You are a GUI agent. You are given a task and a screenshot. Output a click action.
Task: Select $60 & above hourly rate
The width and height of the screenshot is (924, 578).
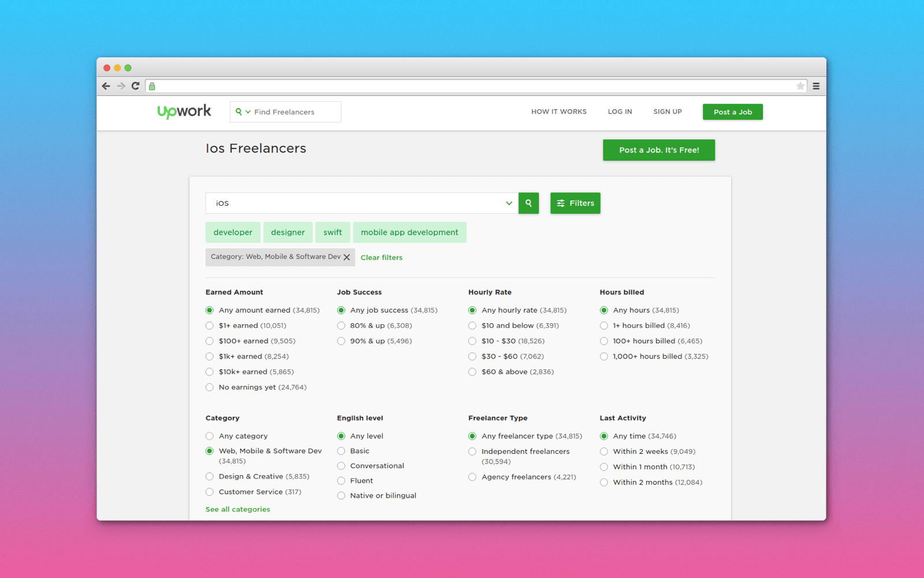[472, 372]
